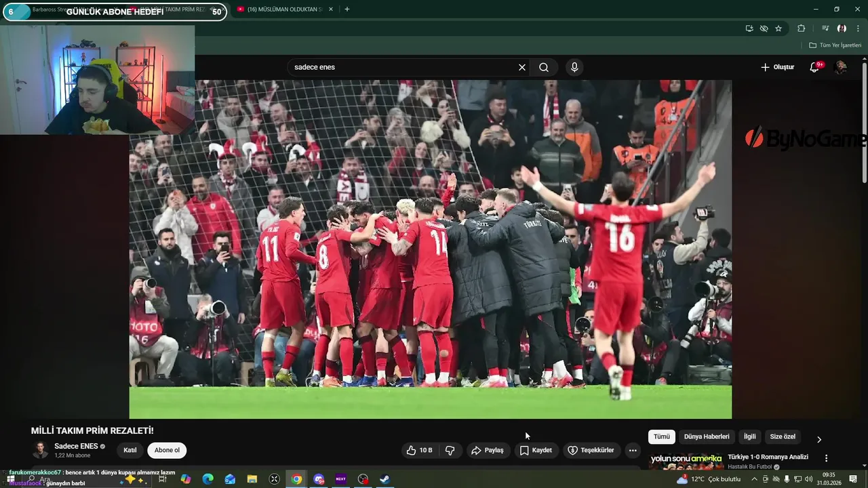Open the Chrome three-dot menu
This screenshot has width=868, height=488.
[858, 28]
